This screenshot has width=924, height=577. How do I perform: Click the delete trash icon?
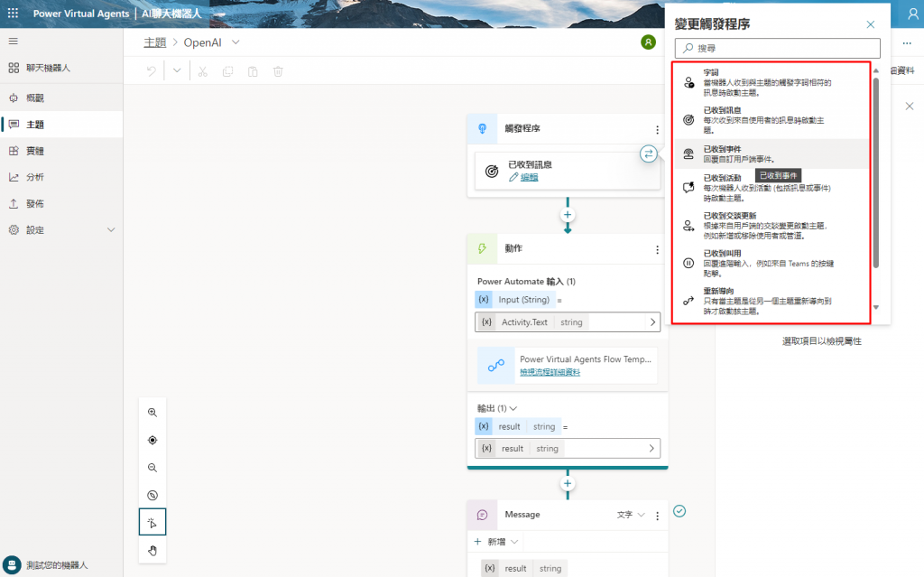click(278, 71)
